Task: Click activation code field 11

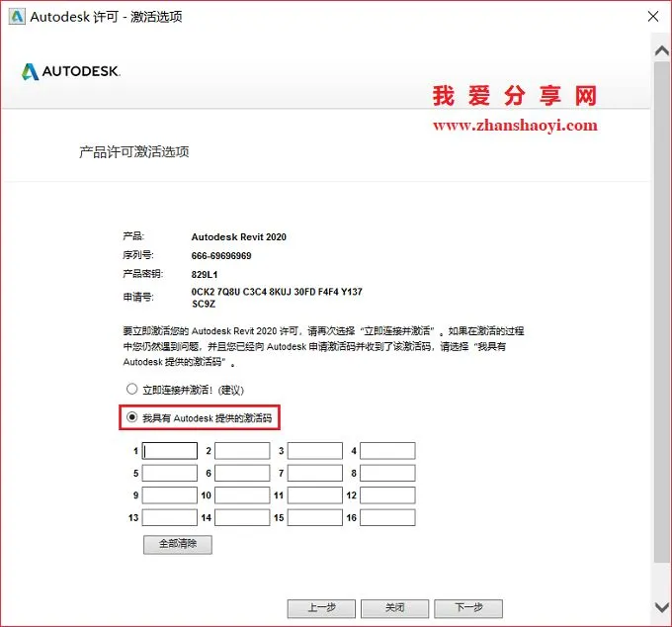Action: coord(315,495)
